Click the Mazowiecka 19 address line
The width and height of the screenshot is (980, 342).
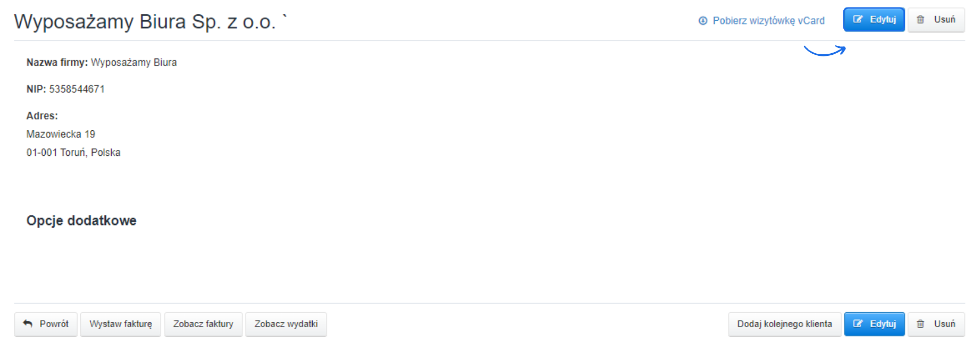(x=61, y=134)
